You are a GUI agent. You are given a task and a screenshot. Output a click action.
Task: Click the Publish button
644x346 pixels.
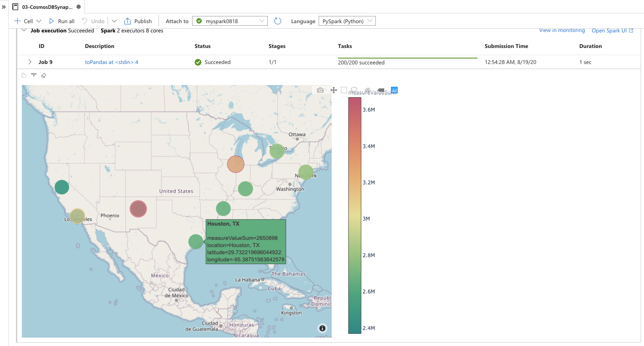click(138, 21)
